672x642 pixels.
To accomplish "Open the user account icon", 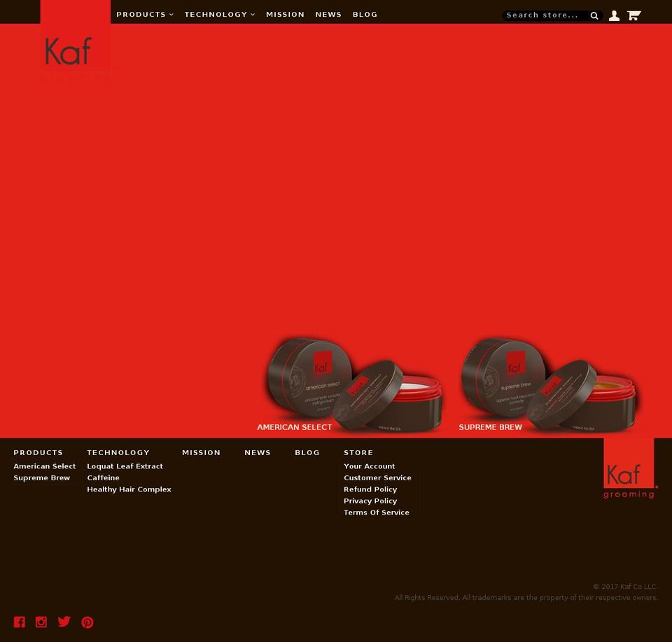I will pyautogui.click(x=614, y=16).
